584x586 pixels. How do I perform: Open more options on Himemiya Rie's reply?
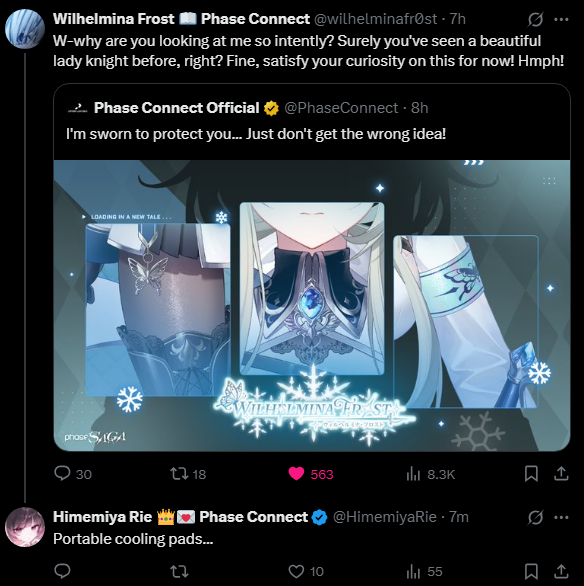[x=561, y=517]
